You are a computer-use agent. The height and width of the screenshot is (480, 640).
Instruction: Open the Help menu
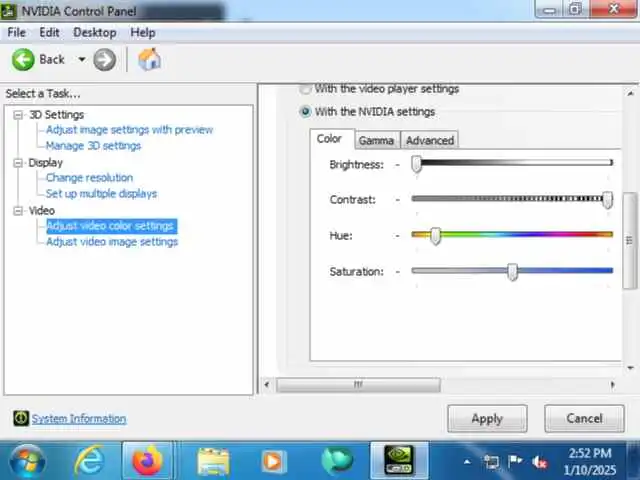[x=143, y=32]
